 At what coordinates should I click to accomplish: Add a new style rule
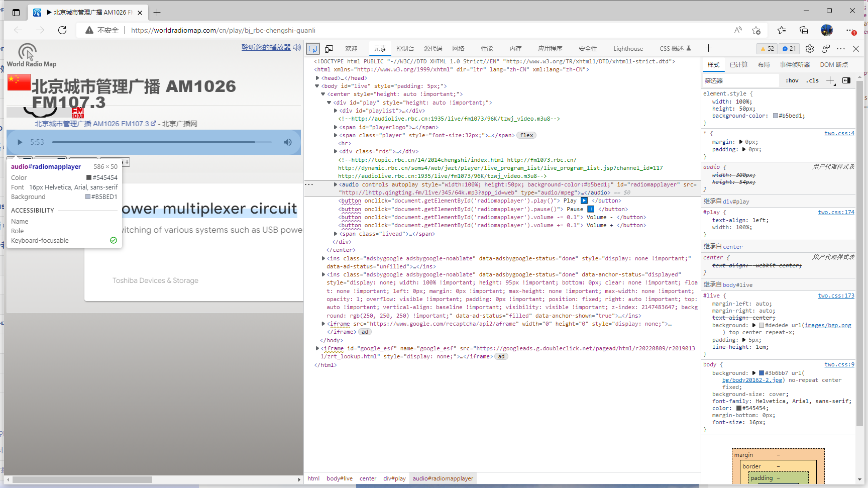click(830, 80)
